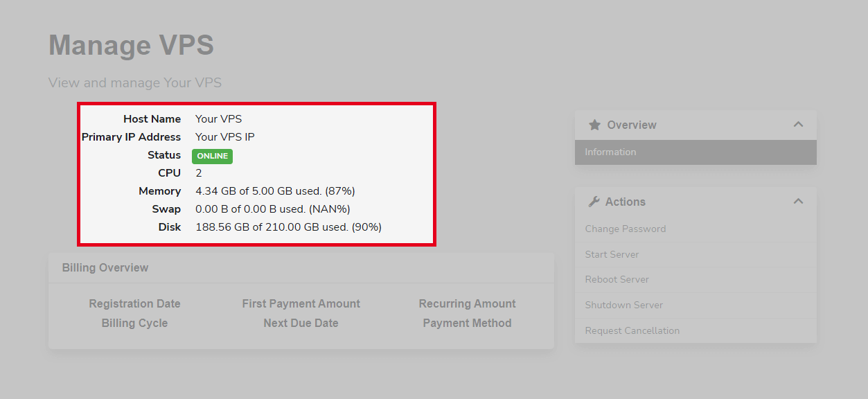Screen dimensions: 868x399
Task: Click the Primary IP Address value
Action: coord(224,137)
